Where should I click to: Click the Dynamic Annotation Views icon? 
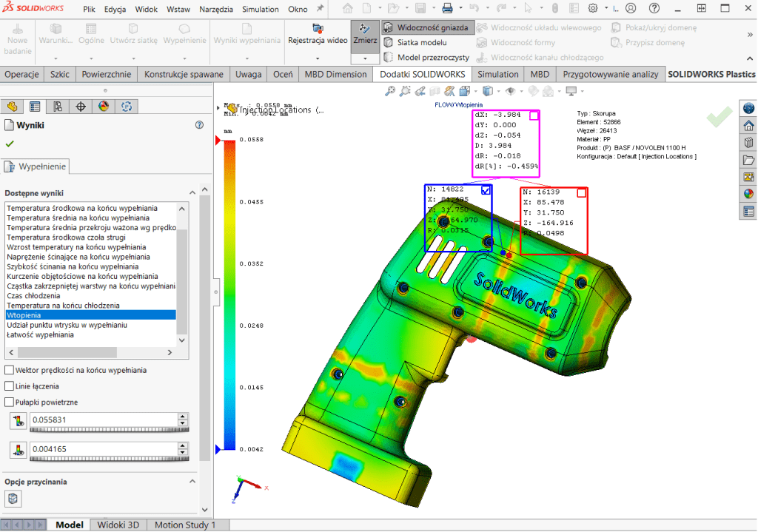point(449,91)
